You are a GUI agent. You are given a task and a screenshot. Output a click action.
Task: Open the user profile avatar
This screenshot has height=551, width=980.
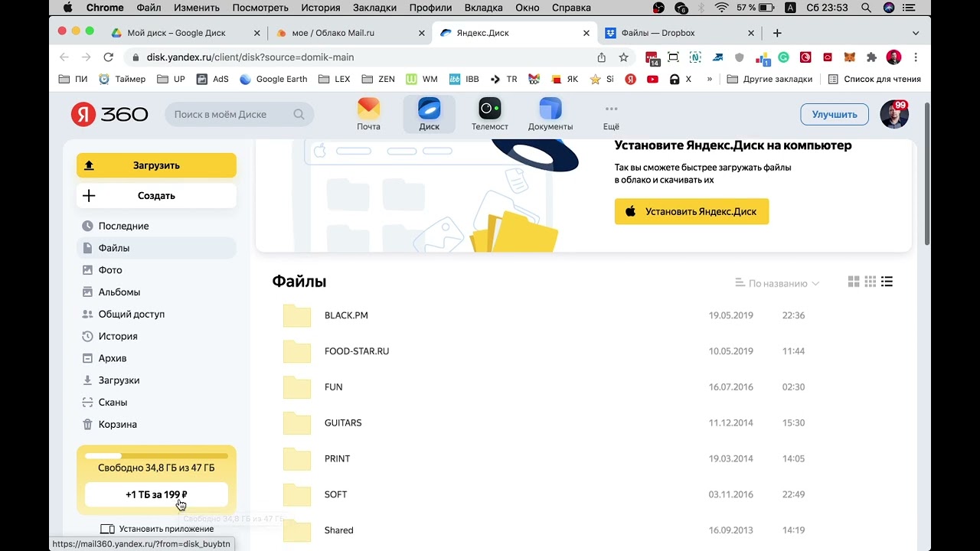coord(893,114)
